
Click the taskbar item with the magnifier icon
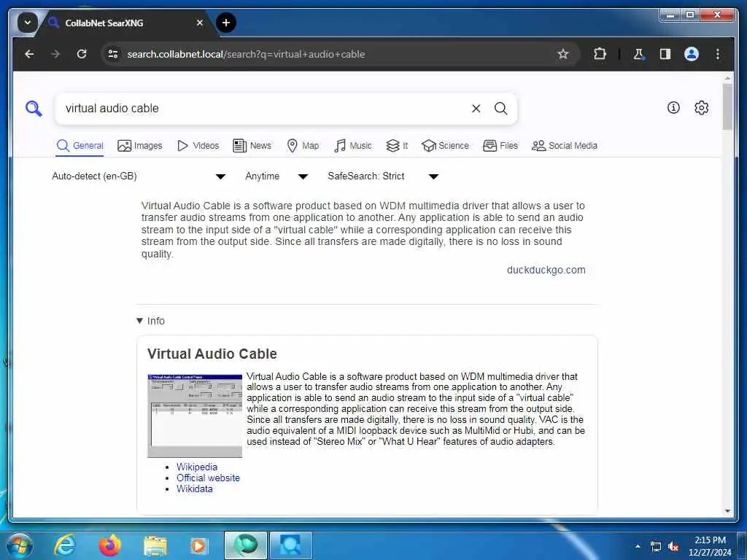(x=290, y=545)
